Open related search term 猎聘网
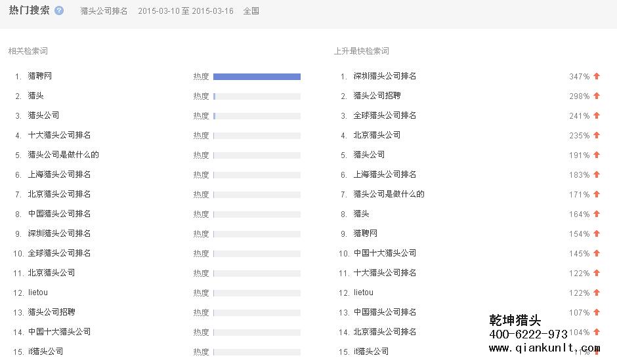The width and height of the screenshot is (617, 364). [x=40, y=76]
